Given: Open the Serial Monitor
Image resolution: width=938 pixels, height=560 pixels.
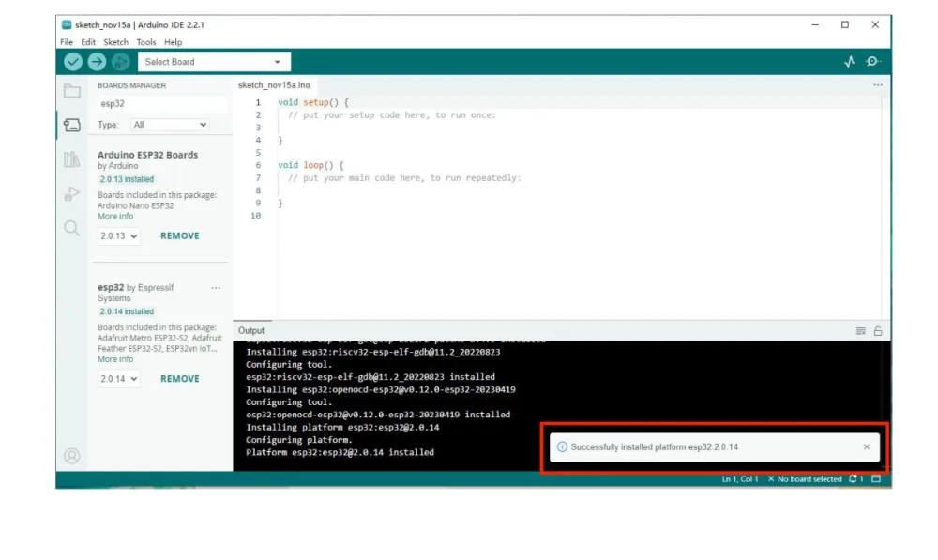Looking at the screenshot, I should point(872,62).
